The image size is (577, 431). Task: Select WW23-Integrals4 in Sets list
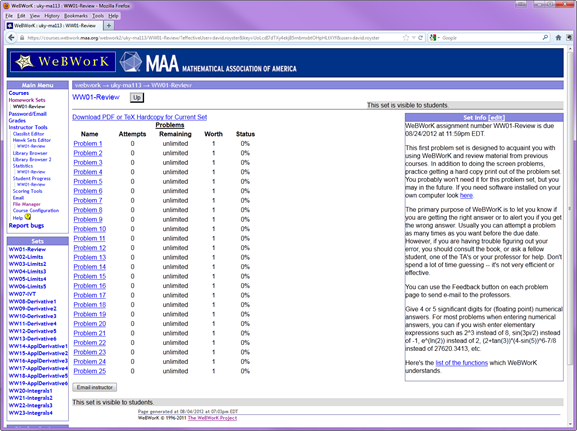[31, 413]
